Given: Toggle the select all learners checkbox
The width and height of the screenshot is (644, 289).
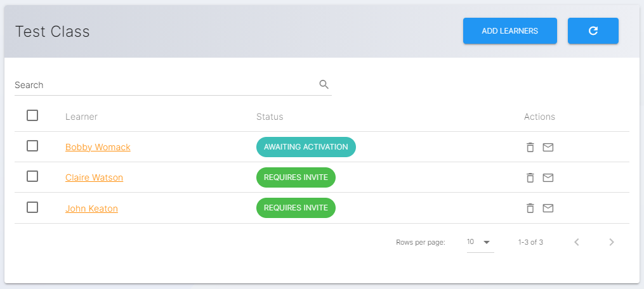Looking at the screenshot, I should pos(32,115).
